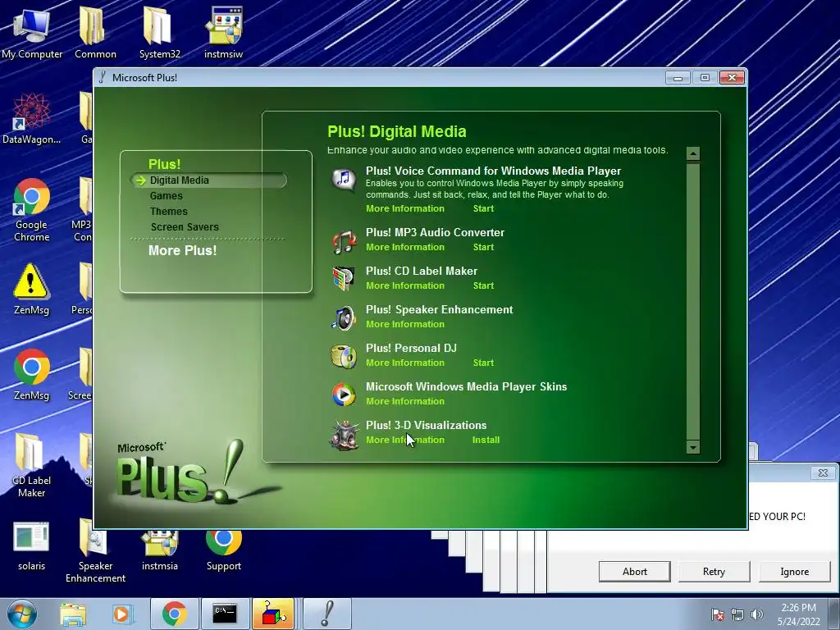Open the ZenMsg warning triangle icon
The image size is (840, 630).
(32, 288)
